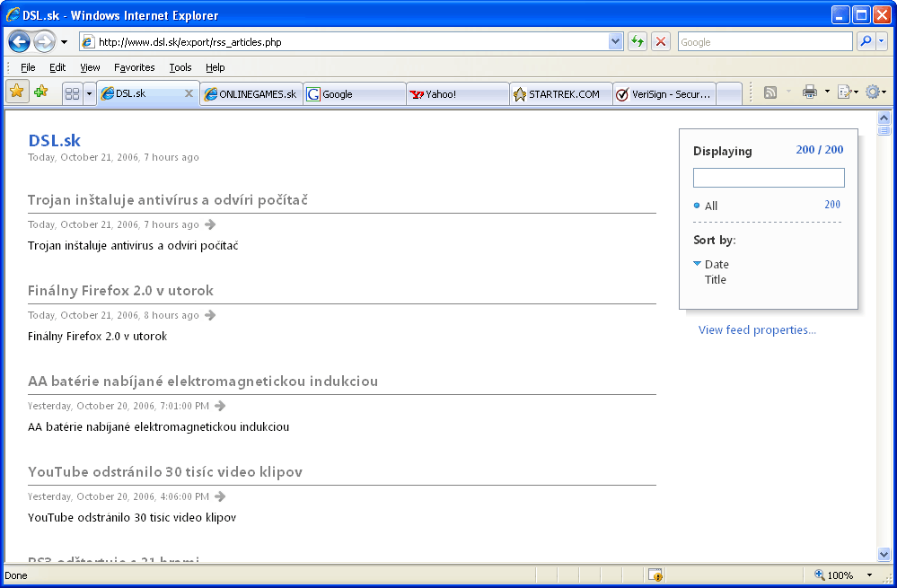Switch to the Yahoo! tab
Screen dimensions: 897x588
458,94
